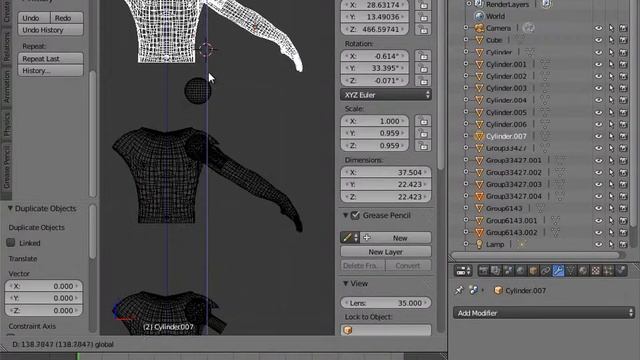640x360 pixels.
Task: Enable the Linked checkbox in Duplicate Objects
Action: pyautogui.click(x=11, y=242)
